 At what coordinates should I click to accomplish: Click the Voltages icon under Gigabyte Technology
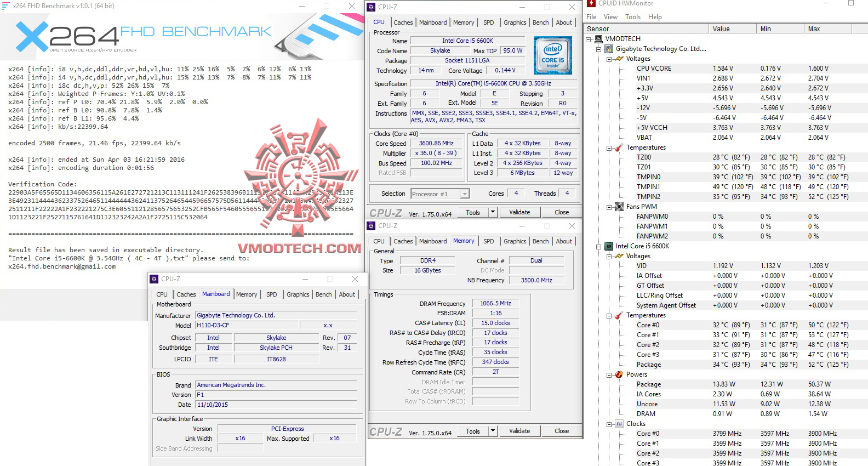(619, 59)
